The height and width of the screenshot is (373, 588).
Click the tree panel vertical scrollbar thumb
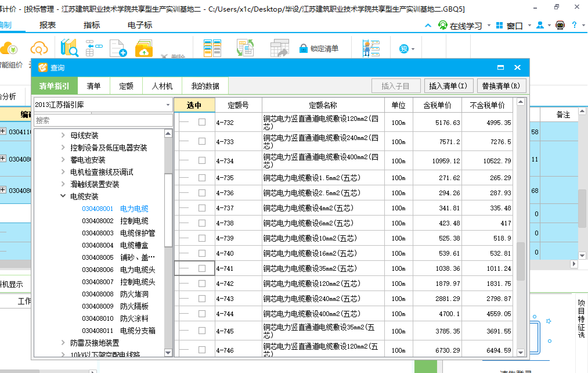click(168, 210)
